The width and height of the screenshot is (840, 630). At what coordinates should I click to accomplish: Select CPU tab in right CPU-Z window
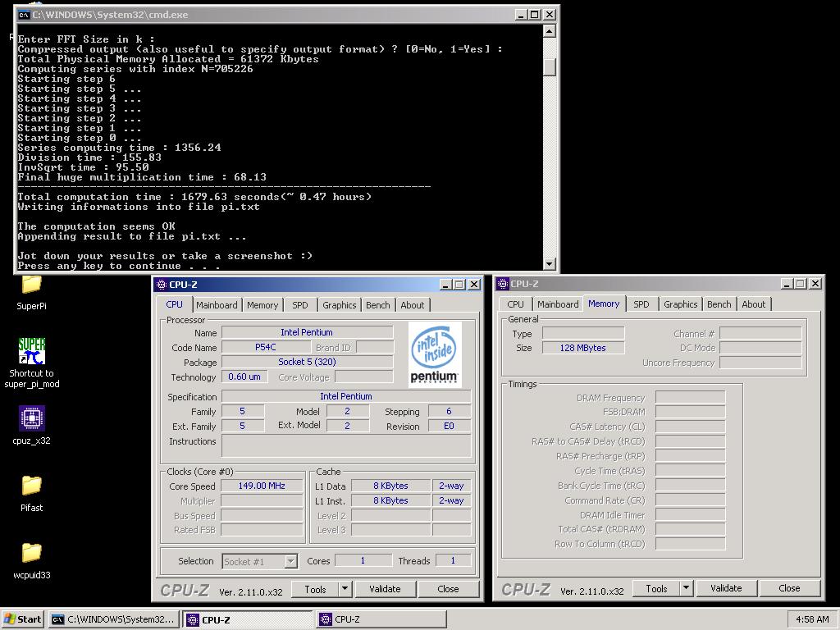[x=515, y=304]
